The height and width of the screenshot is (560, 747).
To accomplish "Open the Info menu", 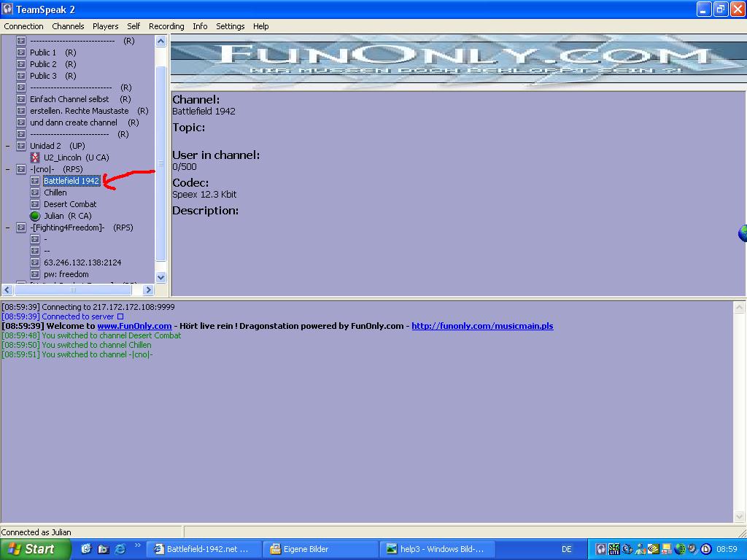I will [200, 26].
